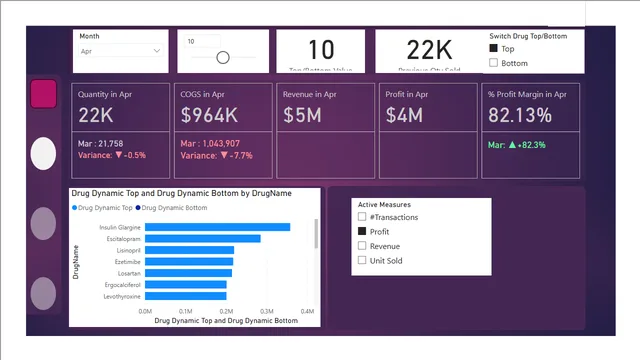
Task: Select the Insulin Glargine bar
Action: (x=218, y=227)
